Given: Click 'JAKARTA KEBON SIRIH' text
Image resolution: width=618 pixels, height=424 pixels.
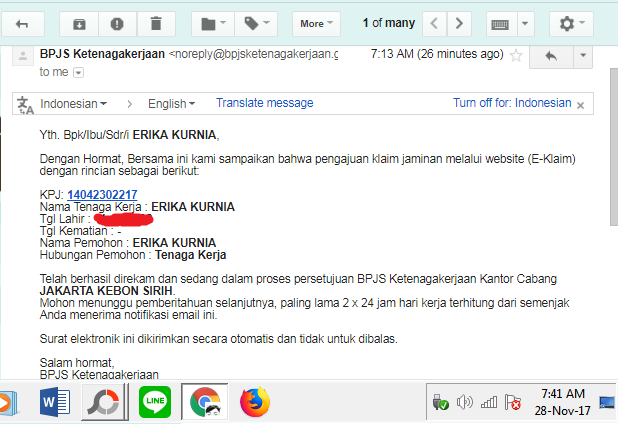Looking at the screenshot, I should click(x=106, y=291).
